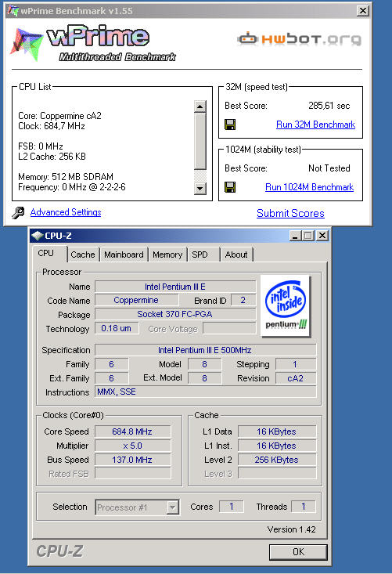Open Advanced Settings in wPrime
The height and width of the screenshot is (574, 392).
pos(66,212)
